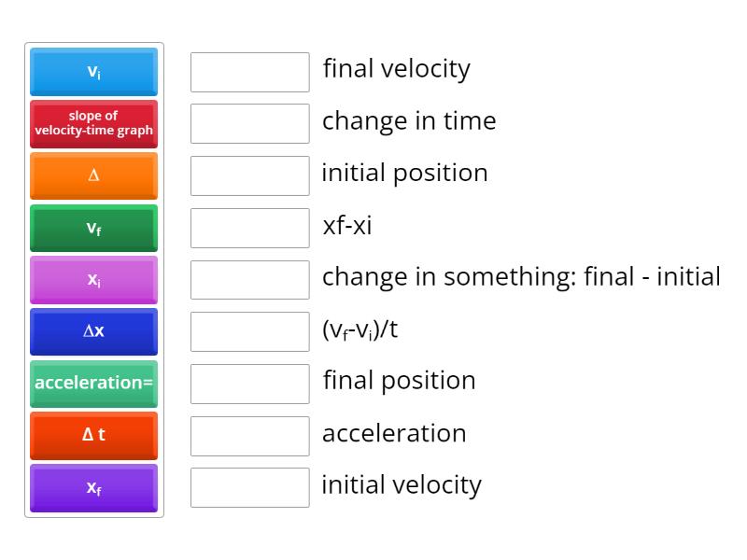Select the green vf tile
Image resolution: width=747 pixels, height=560 pixels.
click(93, 228)
